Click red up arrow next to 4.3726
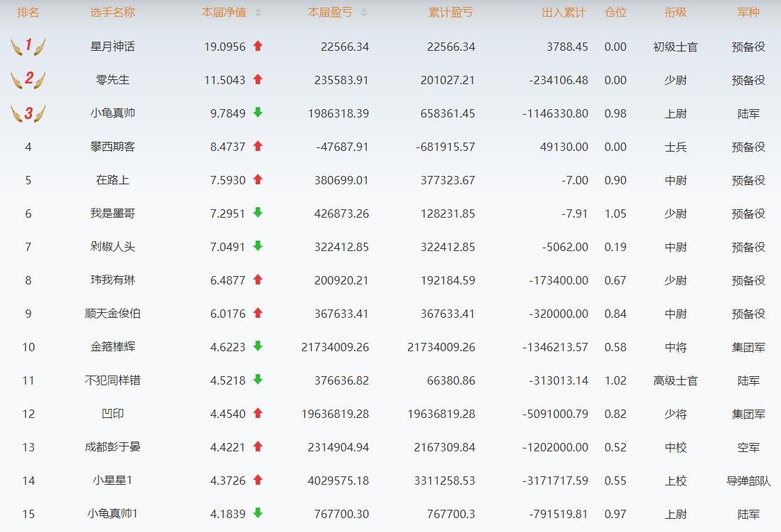The image size is (781, 532). 258,480
